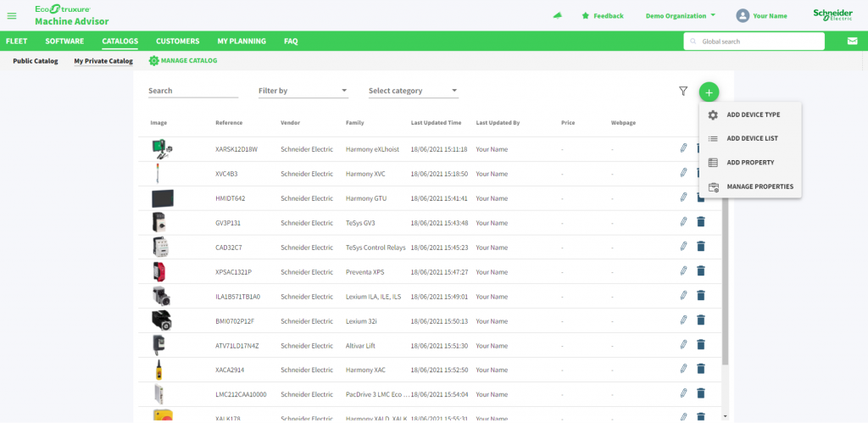Delete the ATV71LD17N4Z device entry
868x423 pixels.
[701, 344]
